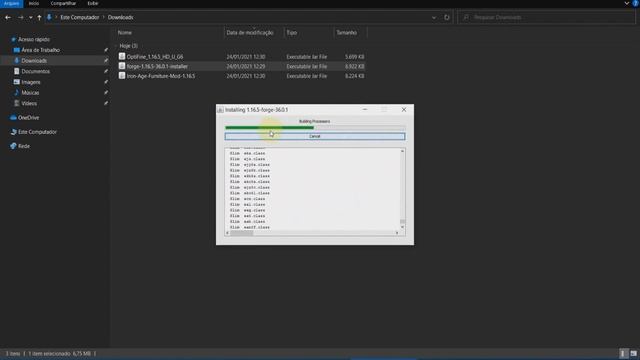This screenshot has width=640, height=360.
Task: Expand the address bar history dropdown
Action: click(434, 18)
